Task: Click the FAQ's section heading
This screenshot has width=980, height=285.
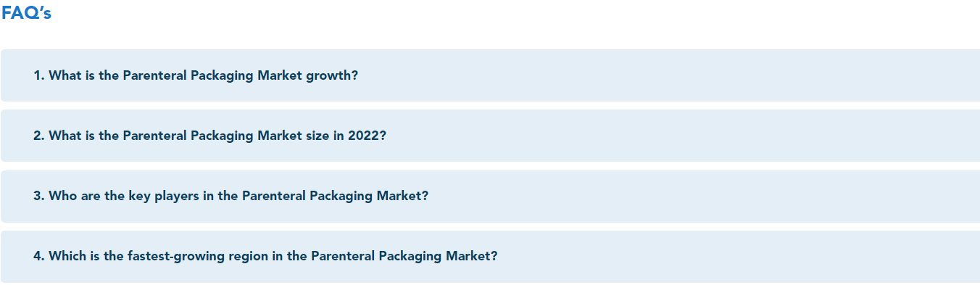Action: (x=26, y=13)
